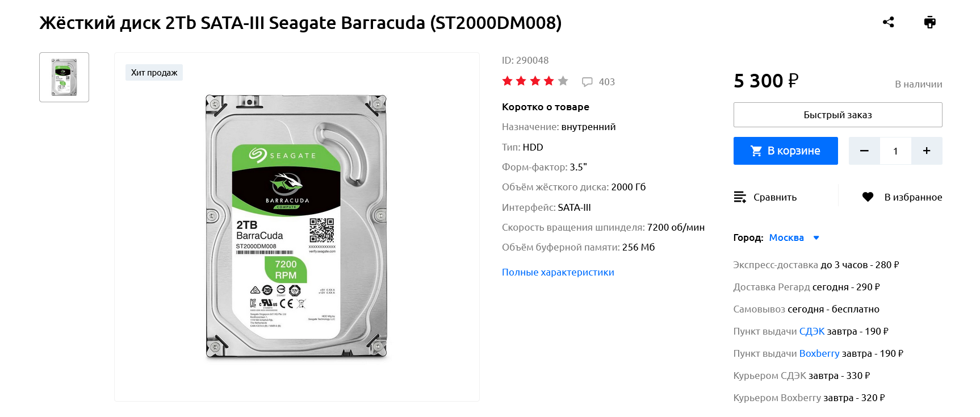Click the print page icon
Viewport: 980px width, 417px height.
pyautogui.click(x=929, y=22)
